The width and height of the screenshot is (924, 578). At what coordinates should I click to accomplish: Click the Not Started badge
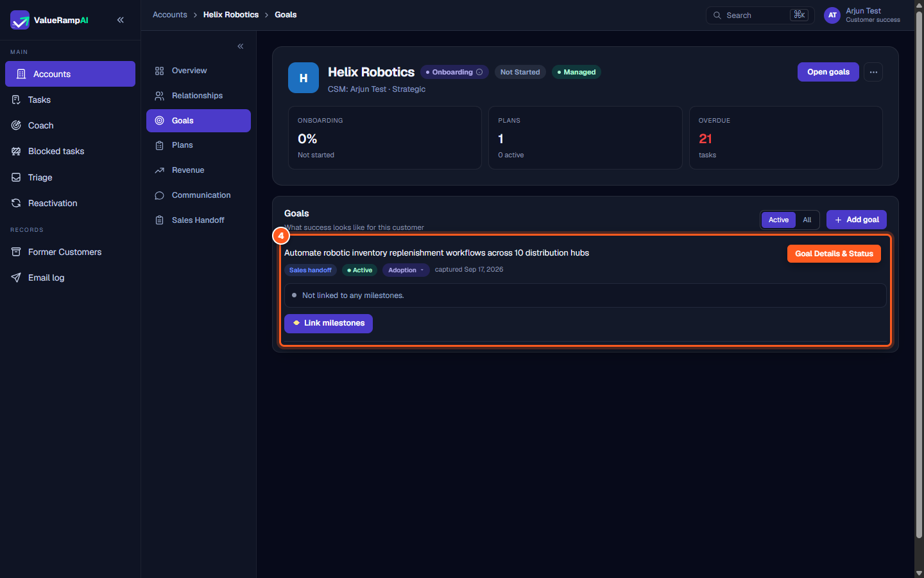pos(520,72)
